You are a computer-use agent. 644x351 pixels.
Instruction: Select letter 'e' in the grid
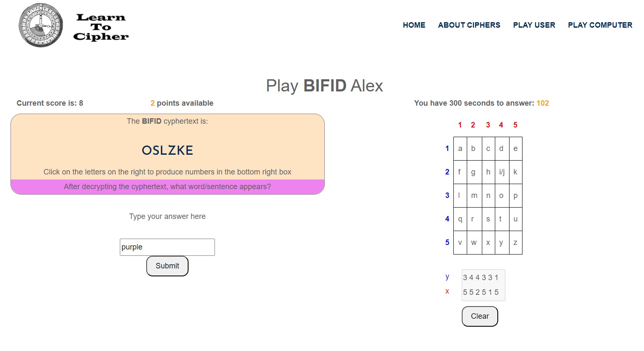pyautogui.click(x=515, y=148)
